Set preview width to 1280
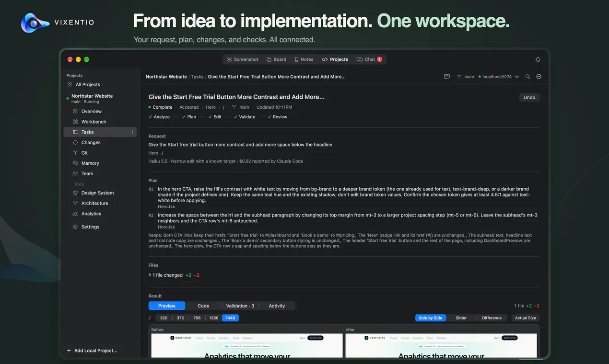This screenshot has width=609, height=364. tap(214, 318)
